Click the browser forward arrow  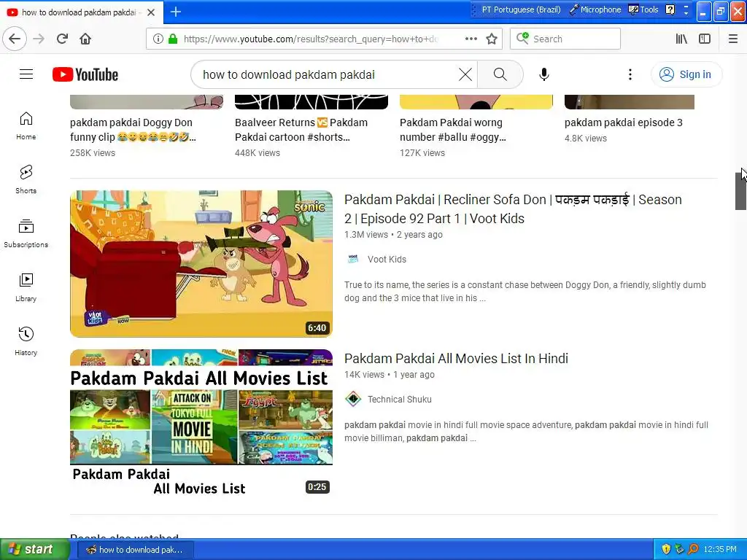[x=39, y=39]
